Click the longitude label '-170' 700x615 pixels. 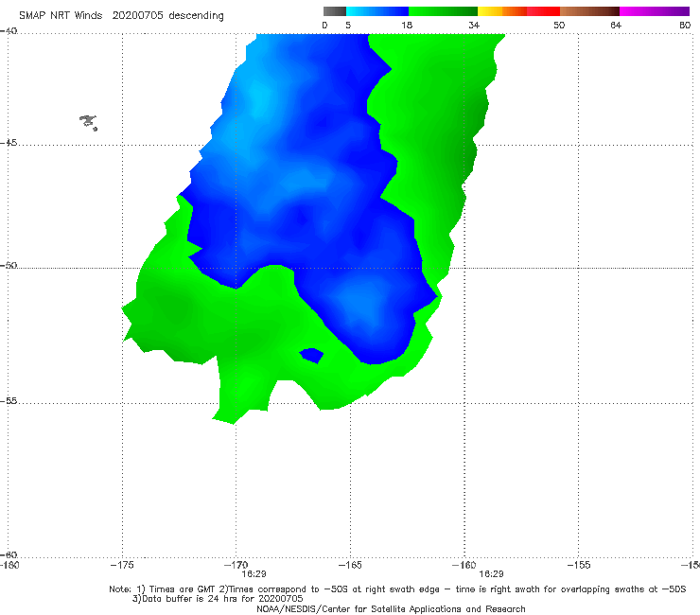tap(236, 565)
